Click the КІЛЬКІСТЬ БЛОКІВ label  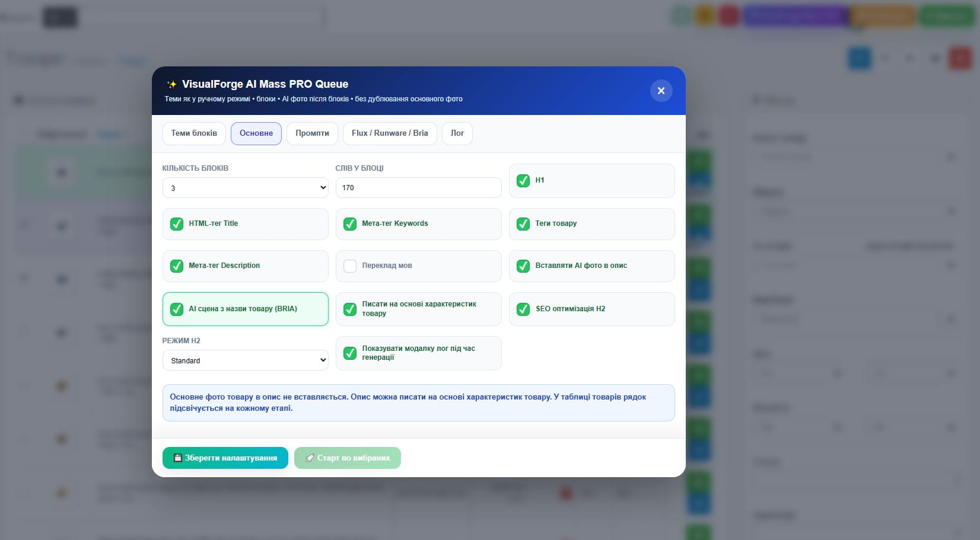pyautogui.click(x=195, y=168)
